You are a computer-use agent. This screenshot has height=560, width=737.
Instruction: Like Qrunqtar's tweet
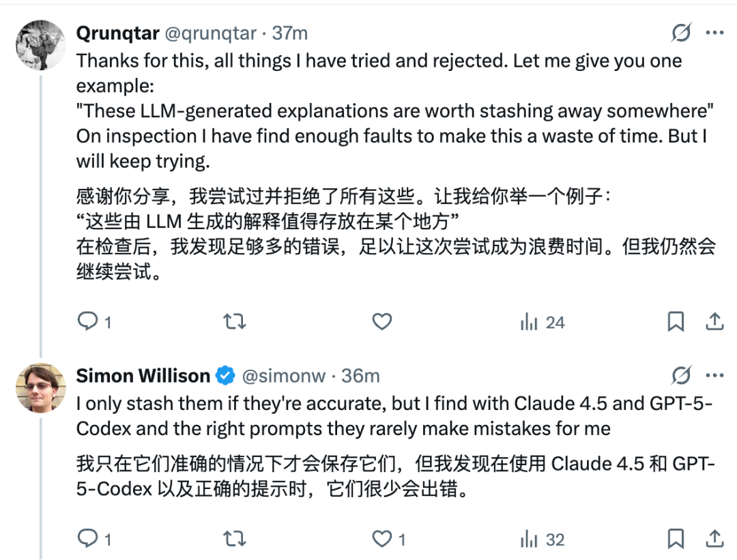[382, 321]
